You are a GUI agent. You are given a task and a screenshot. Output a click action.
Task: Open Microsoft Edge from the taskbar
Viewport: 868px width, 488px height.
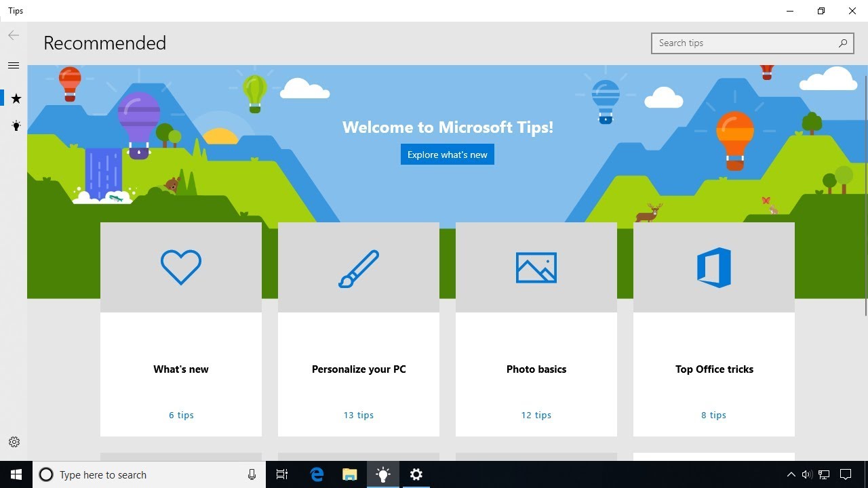317,474
